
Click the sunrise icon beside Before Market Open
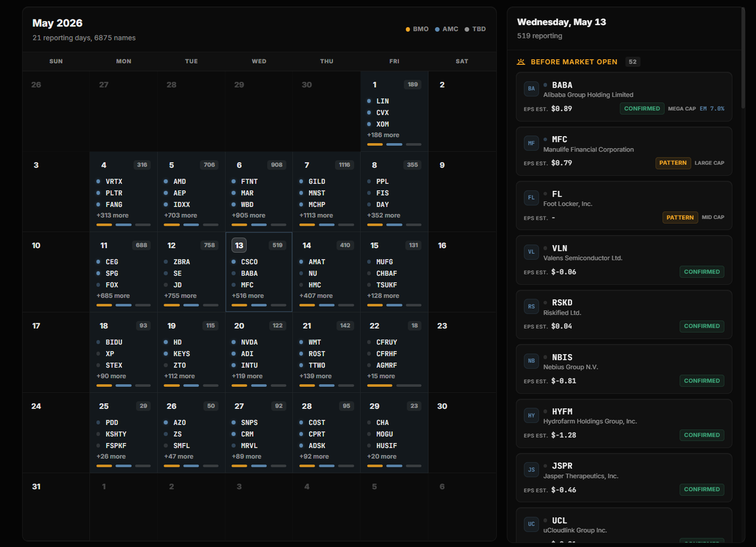(521, 62)
